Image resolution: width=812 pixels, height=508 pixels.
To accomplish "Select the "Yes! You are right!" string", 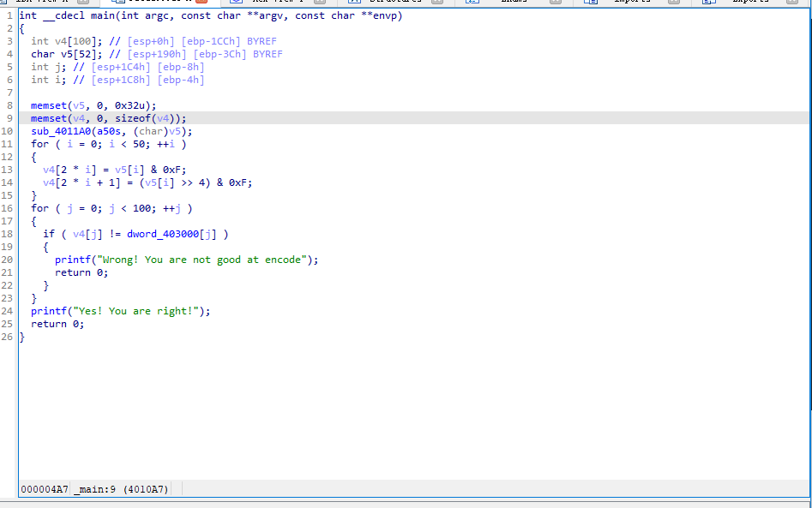I will click(x=148, y=311).
